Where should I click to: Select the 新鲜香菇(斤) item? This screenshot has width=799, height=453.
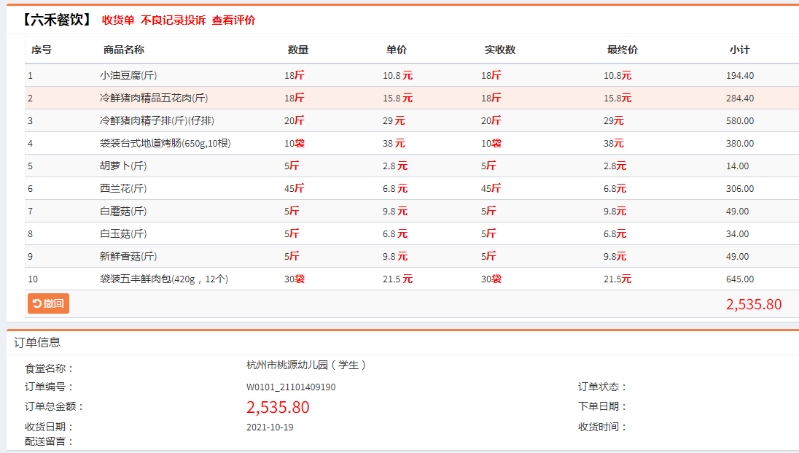pos(128,256)
